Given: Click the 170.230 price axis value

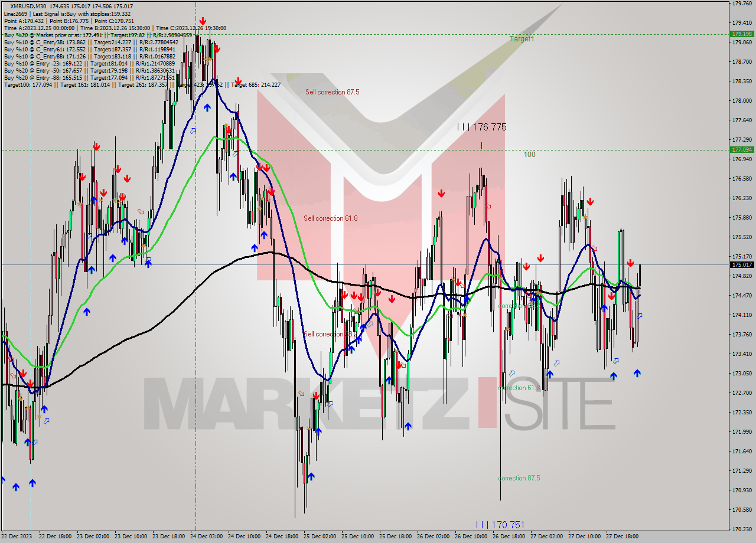Looking at the screenshot, I should [x=742, y=529].
